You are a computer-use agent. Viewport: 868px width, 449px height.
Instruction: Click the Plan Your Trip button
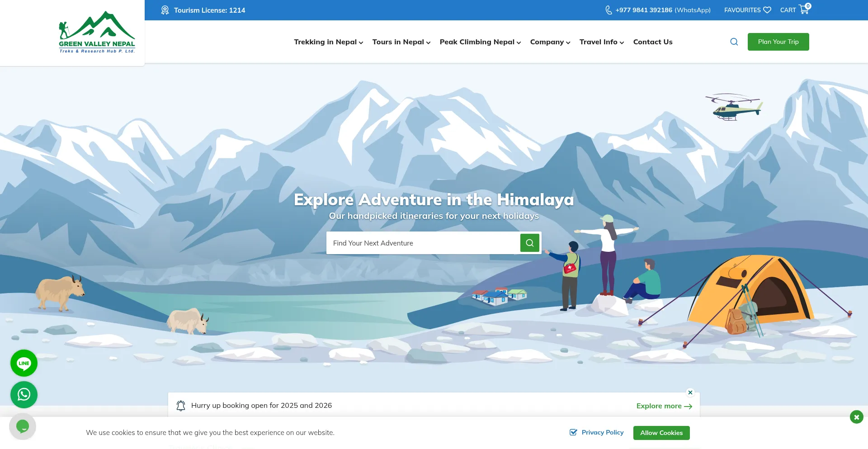coord(778,42)
